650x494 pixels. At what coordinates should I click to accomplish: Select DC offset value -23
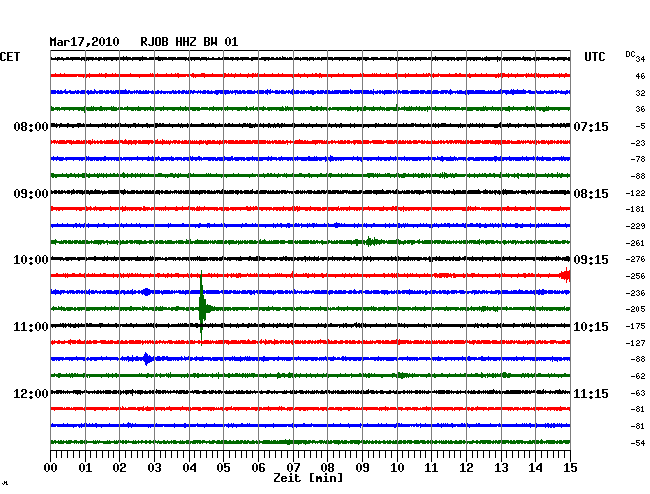click(x=638, y=143)
